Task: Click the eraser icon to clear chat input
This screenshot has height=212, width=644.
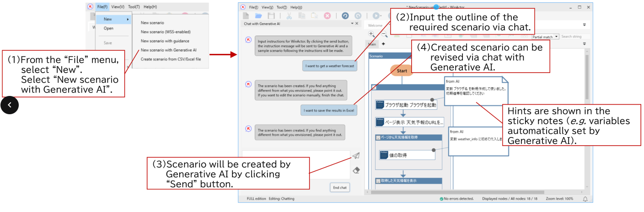Action: tap(356, 170)
